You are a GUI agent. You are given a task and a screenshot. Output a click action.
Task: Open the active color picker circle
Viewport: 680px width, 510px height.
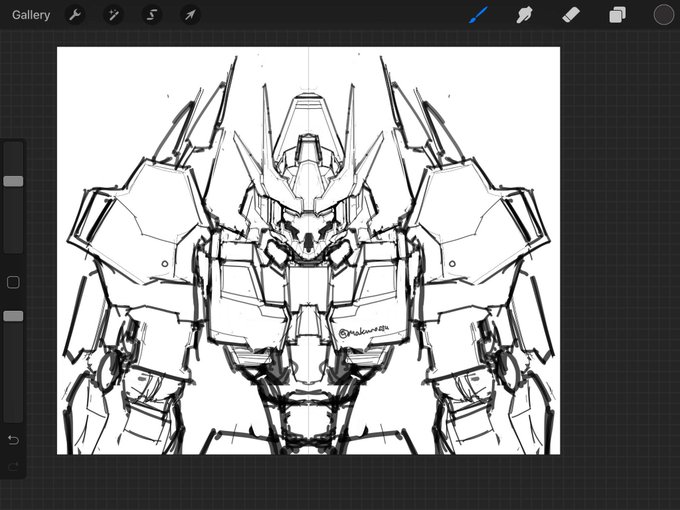click(x=664, y=15)
